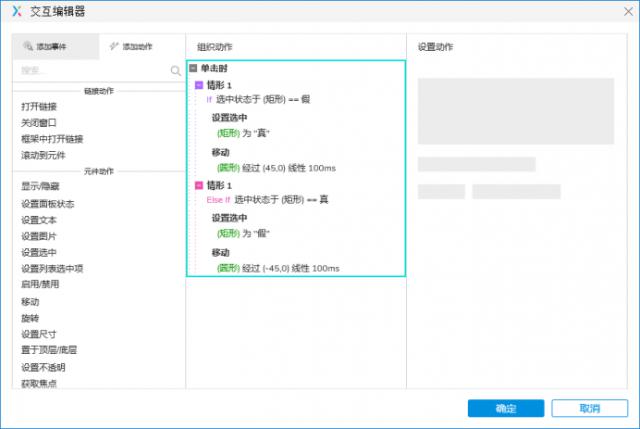The width and height of the screenshot is (640, 429).
Task: Select the 打开链接 action
Action: tap(39, 106)
